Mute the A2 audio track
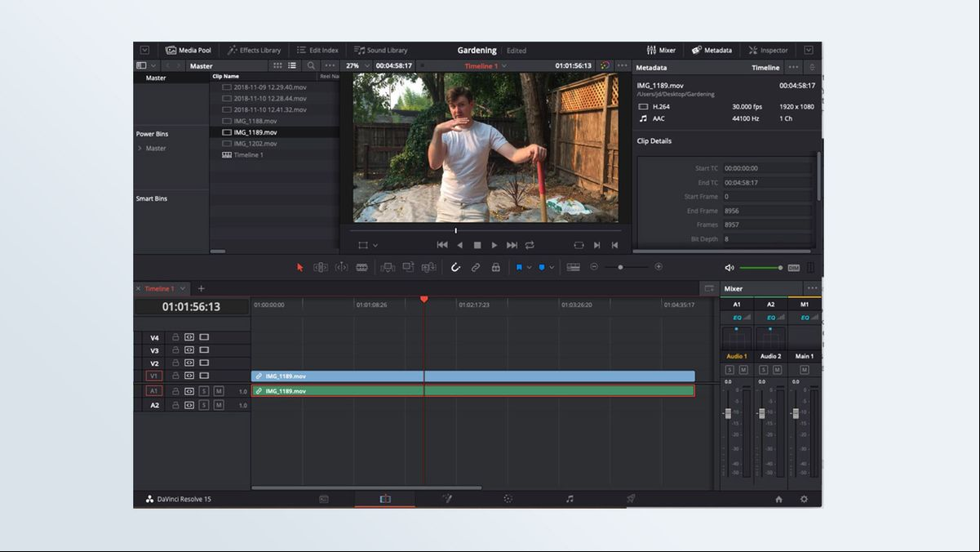This screenshot has width=980, height=552. coord(219,405)
